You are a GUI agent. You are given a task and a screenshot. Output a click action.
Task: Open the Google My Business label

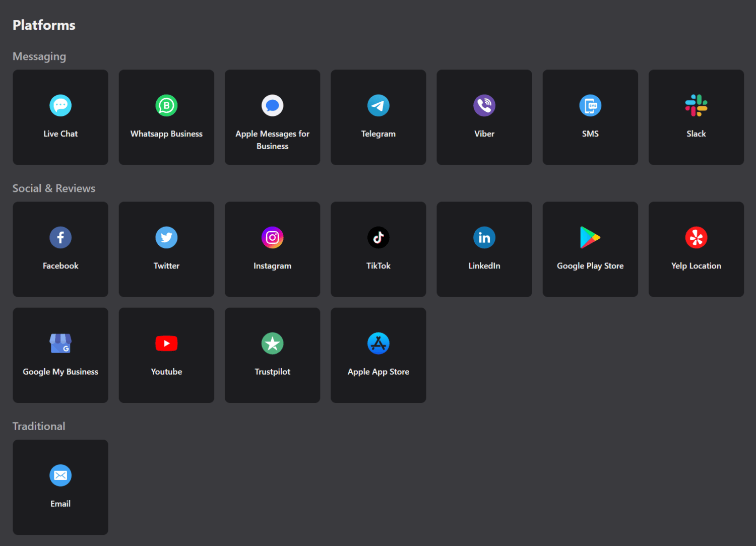[60, 372]
